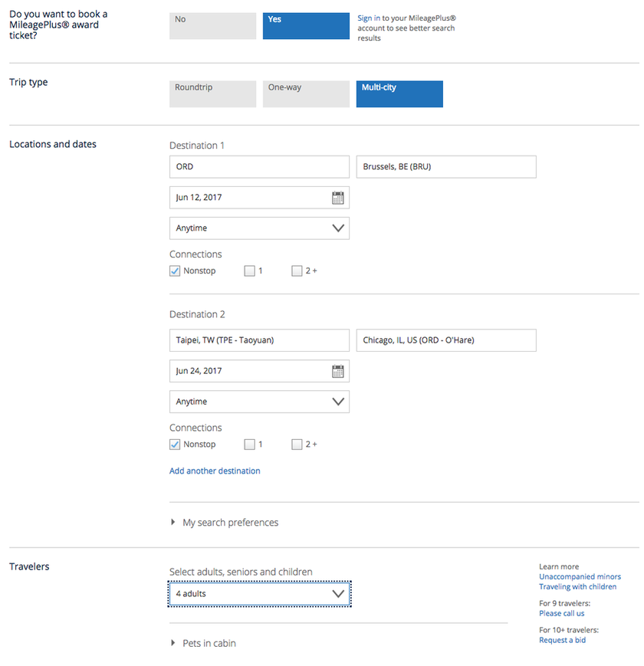This screenshot has height=666, width=644.
Task: Open the 4 adults travelers dropdown
Action: 259,594
